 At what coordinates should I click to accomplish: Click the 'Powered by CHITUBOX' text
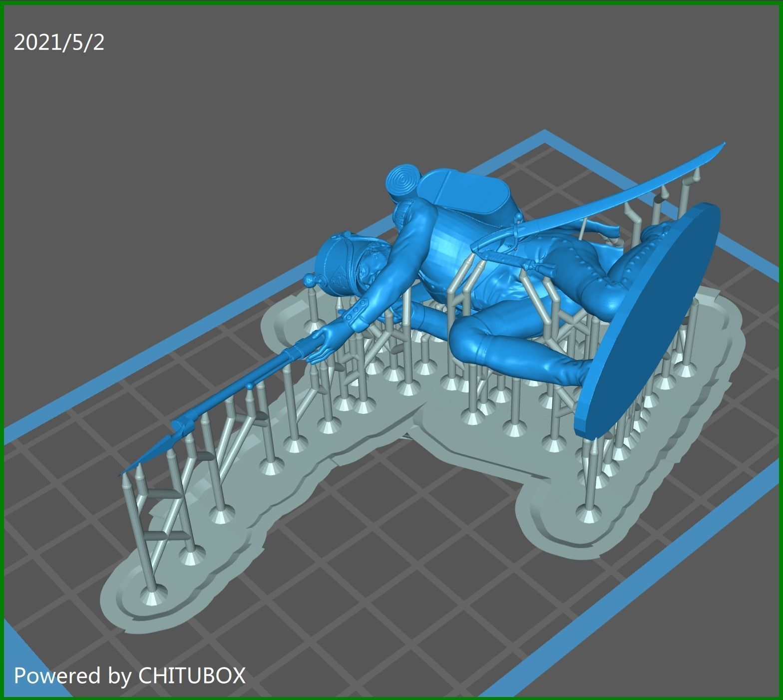tap(130, 676)
